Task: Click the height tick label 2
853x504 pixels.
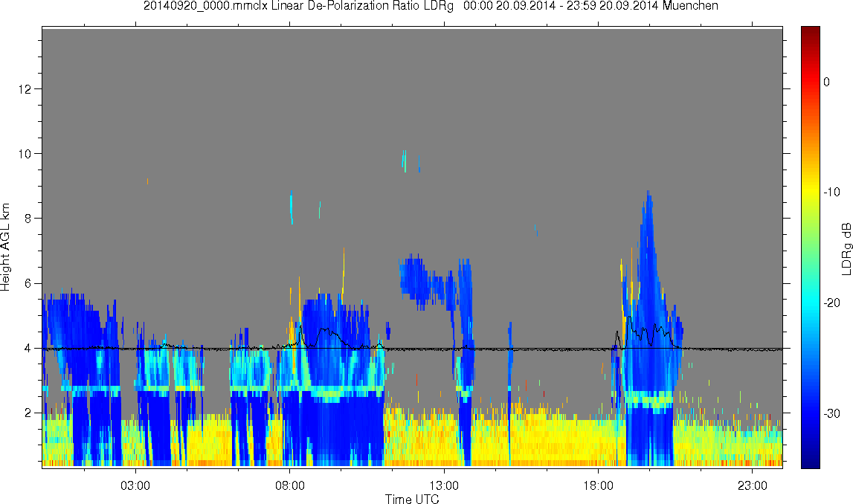Action: (x=28, y=413)
